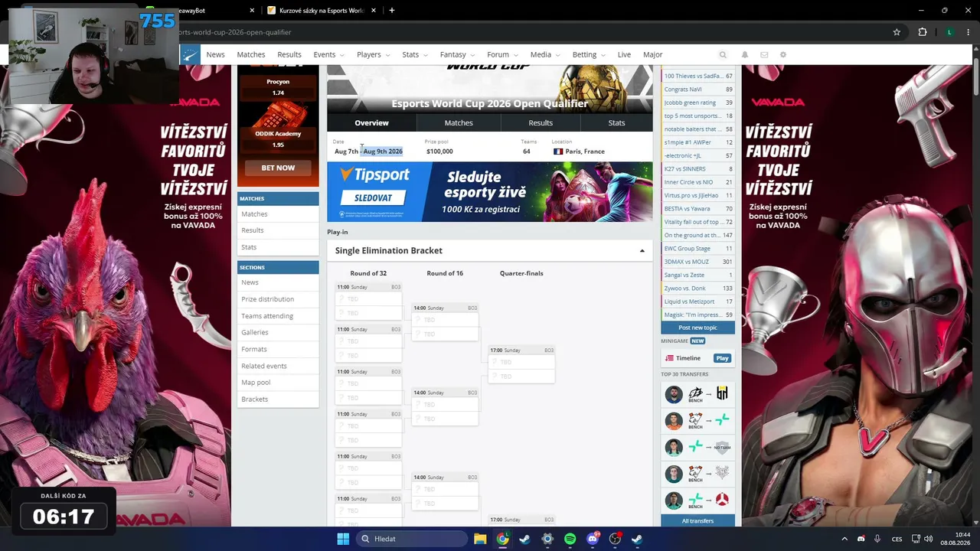Open the notifications bell icon

[x=744, y=55]
